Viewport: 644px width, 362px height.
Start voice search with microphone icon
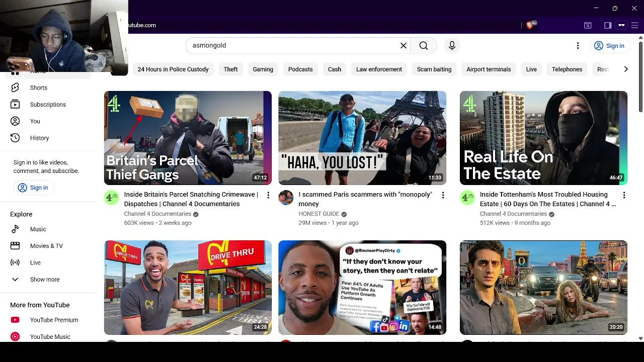(452, 46)
